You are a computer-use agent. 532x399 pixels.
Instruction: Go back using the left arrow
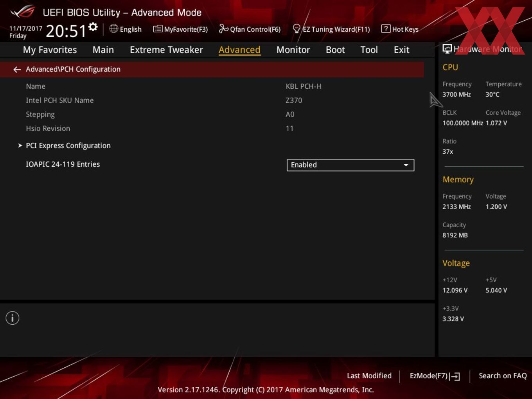pos(17,69)
